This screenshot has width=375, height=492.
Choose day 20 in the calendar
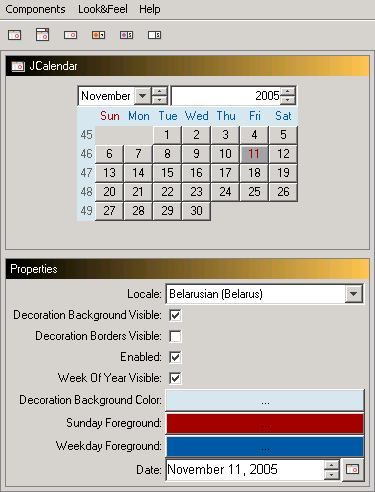coord(109,192)
